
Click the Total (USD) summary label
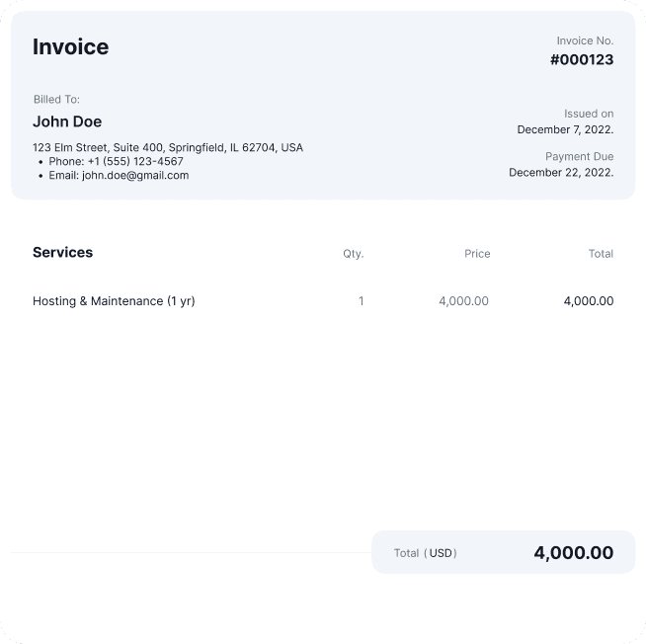(x=425, y=553)
